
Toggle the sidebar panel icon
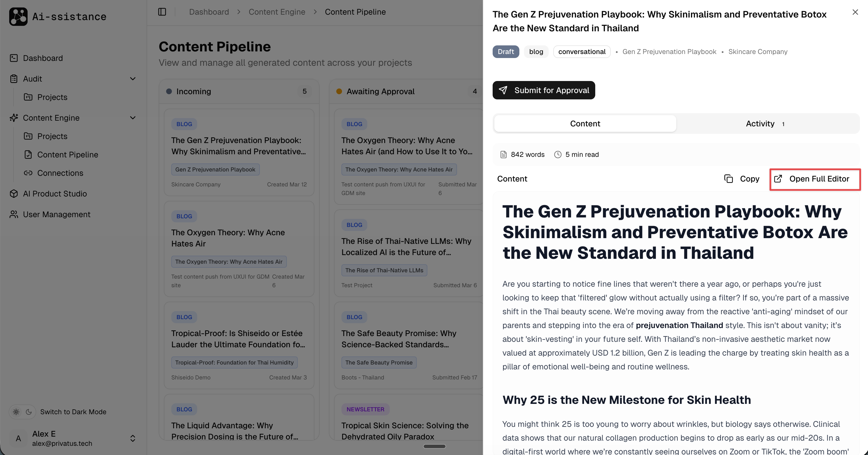click(x=162, y=12)
